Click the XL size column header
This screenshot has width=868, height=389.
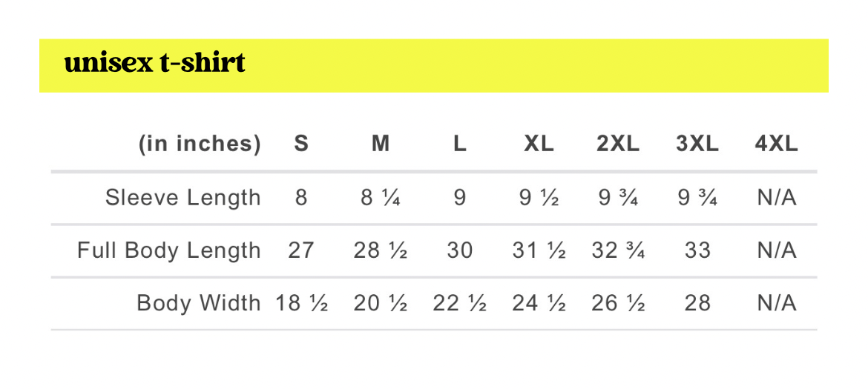point(539,144)
